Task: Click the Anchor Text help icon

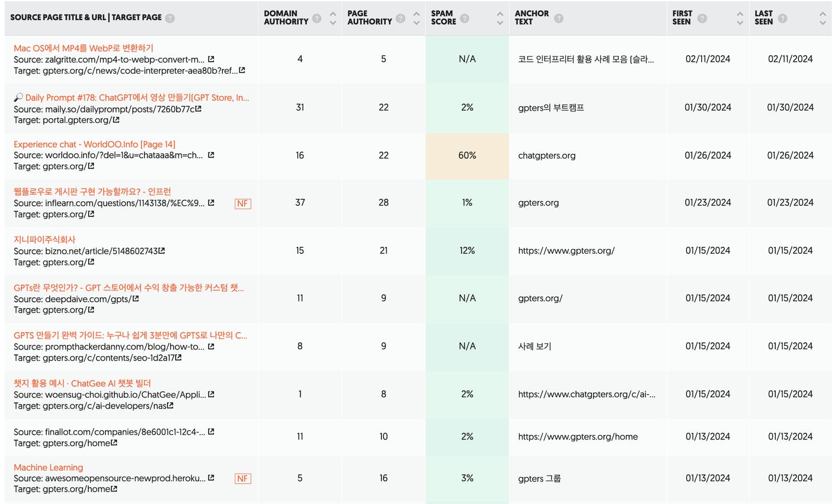Action: click(x=559, y=18)
